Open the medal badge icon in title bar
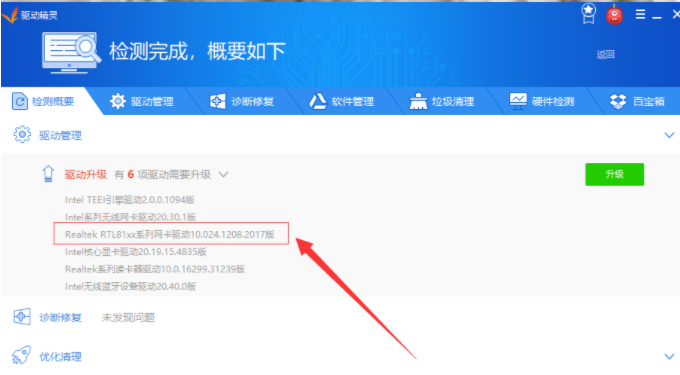680x375 pixels. click(588, 14)
